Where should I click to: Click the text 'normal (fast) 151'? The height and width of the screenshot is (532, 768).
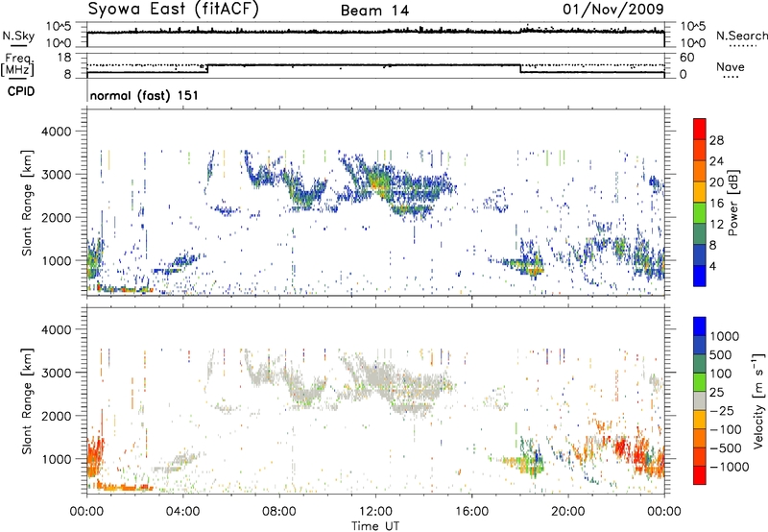(x=144, y=95)
